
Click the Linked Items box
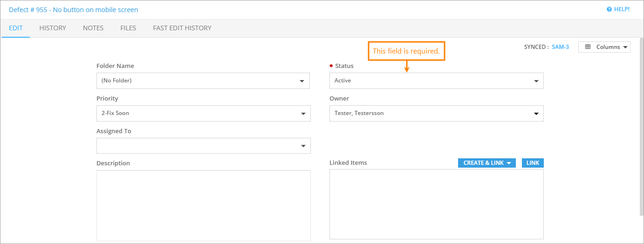(x=436, y=204)
